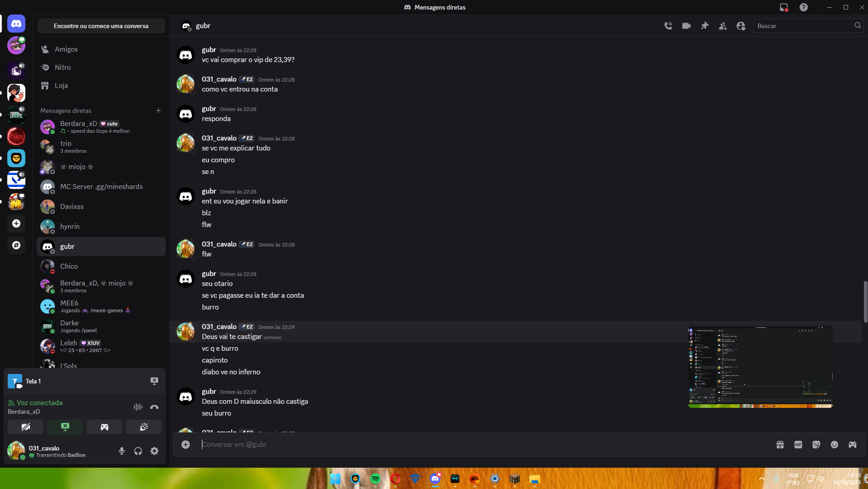The width and height of the screenshot is (868, 489).
Task: Start a video call with gubr
Action: (686, 26)
